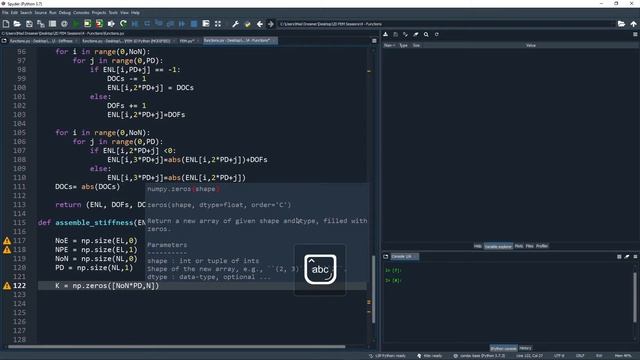The height and width of the screenshot is (360, 640).
Task: Browse working directory folder icon
Action: coord(621,24)
